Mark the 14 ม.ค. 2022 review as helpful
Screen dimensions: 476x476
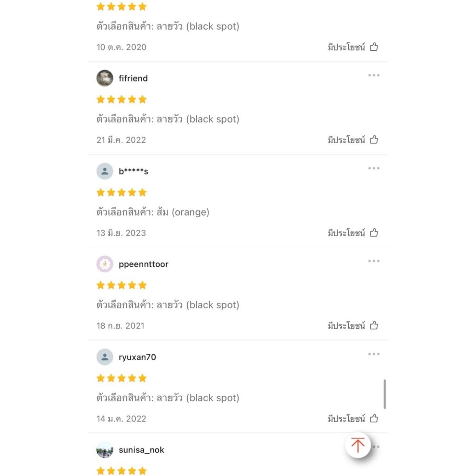point(374,418)
